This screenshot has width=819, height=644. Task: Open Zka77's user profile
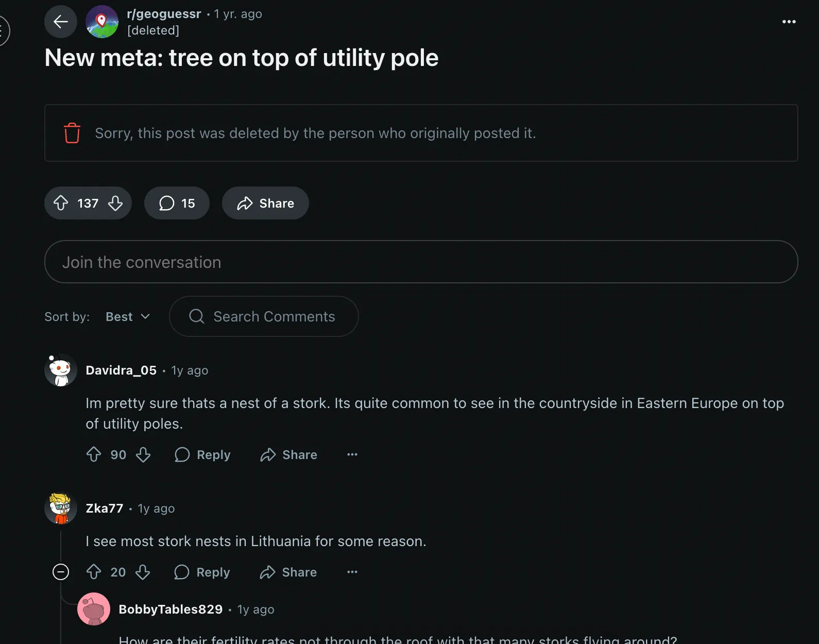pyautogui.click(x=105, y=508)
